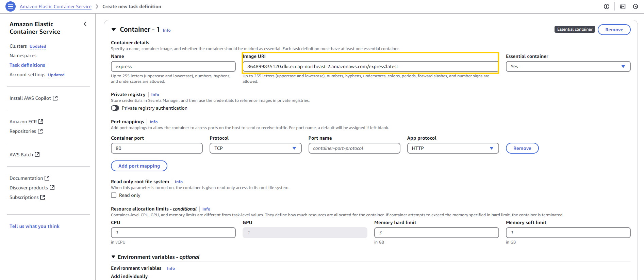Open the Protocol TCP dropdown

[x=255, y=148]
